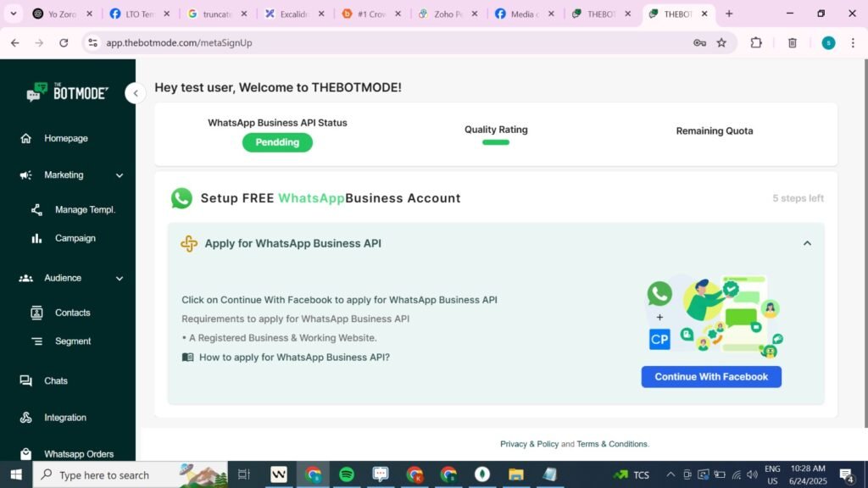
Task: Open a new browser tab
Action: pyautogui.click(x=729, y=14)
